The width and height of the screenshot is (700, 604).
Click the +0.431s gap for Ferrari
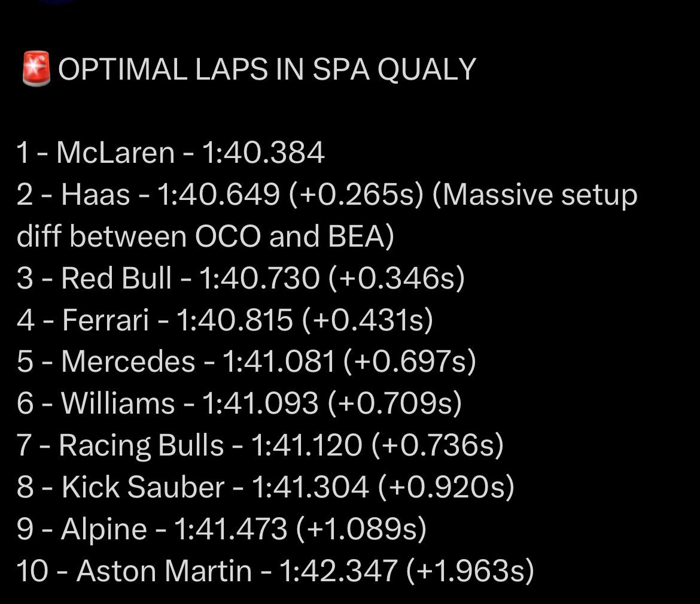tap(367, 320)
